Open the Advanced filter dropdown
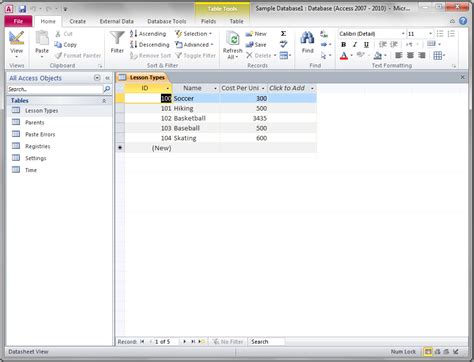The height and width of the screenshot is (362, 474). [x=194, y=44]
